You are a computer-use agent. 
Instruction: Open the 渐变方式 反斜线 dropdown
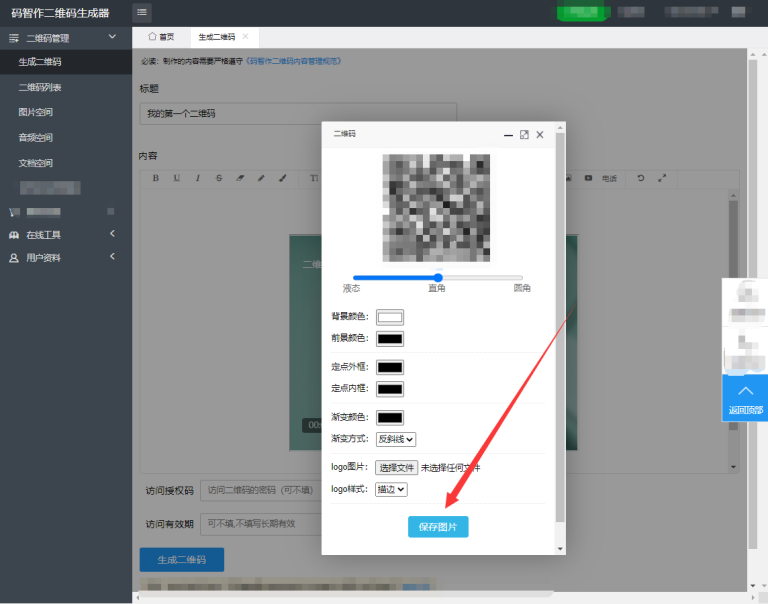coord(396,439)
